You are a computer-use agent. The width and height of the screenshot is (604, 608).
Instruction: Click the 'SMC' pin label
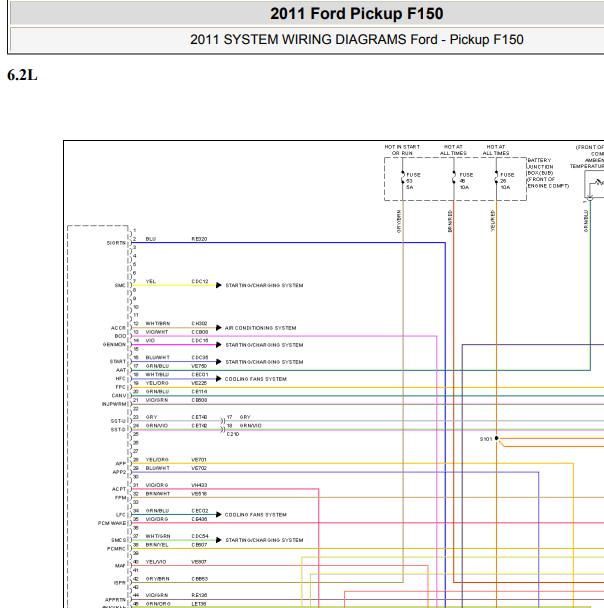[120, 285]
